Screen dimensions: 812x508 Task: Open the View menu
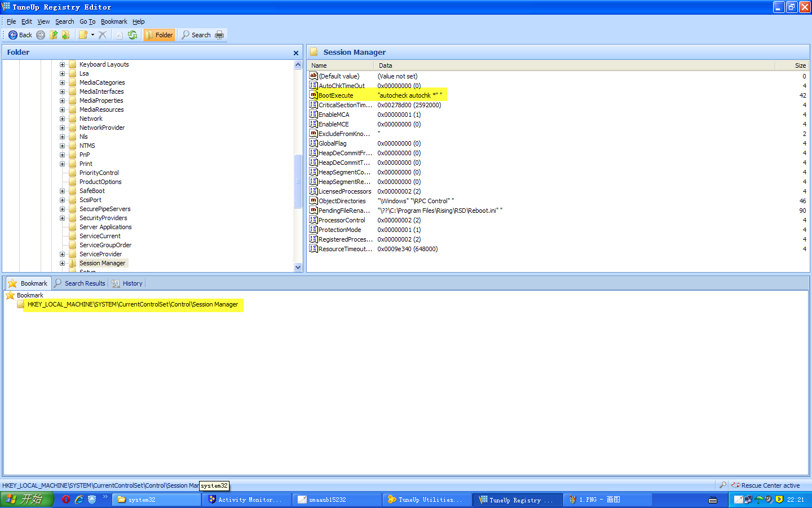(x=43, y=21)
